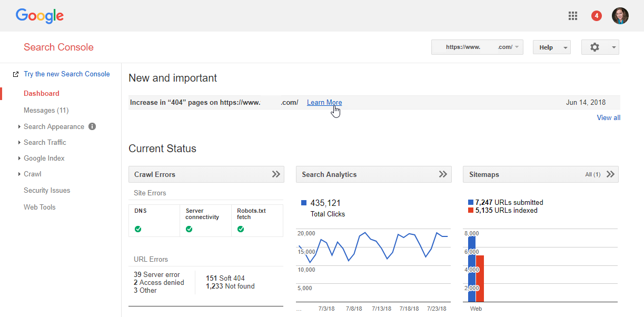Viewport: 644px width, 317px height.
Task: Open Security Issues in the sidebar
Action: (x=47, y=190)
